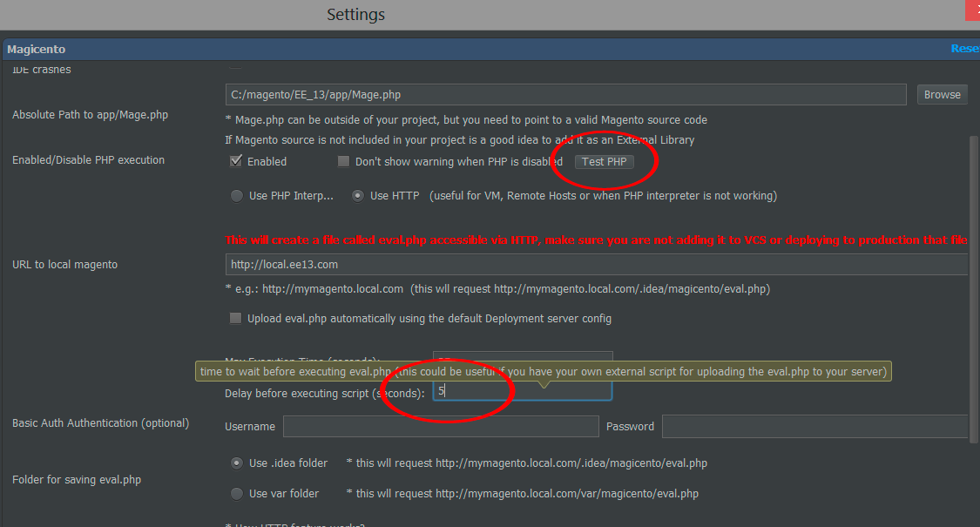This screenshot has height=527, width=980.
Task: Click the Basic Auth Username field
Action: [x=441, y=426]
